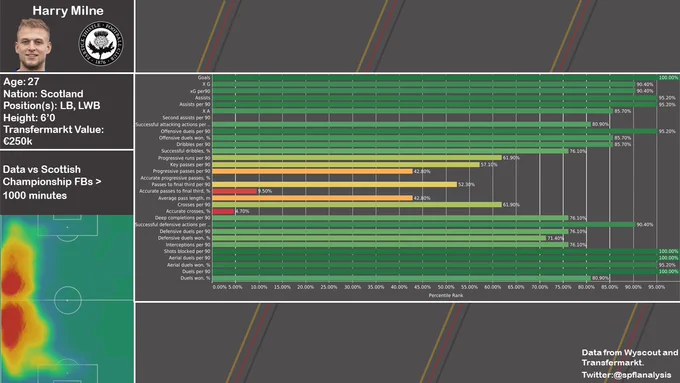Select the 'Duels per 90' label
Image resolution: width=680 pixels, height=383 pixels.
196,272
